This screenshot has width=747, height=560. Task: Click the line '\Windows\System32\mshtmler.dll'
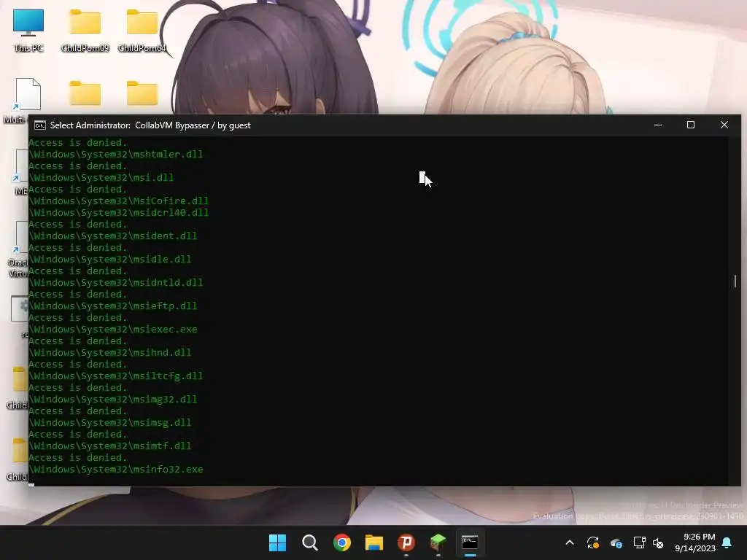click(116, 155)
